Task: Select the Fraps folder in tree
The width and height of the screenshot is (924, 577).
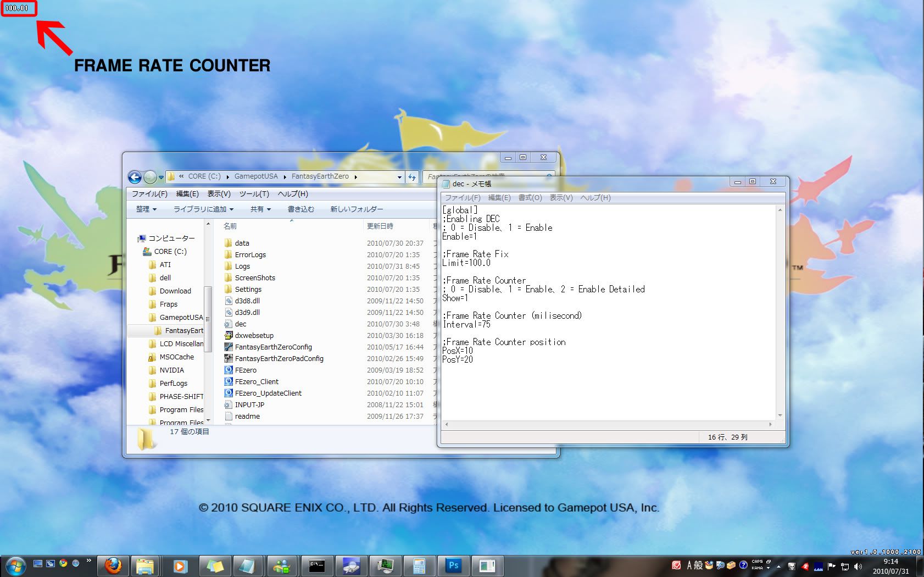Action: point(169,304)
